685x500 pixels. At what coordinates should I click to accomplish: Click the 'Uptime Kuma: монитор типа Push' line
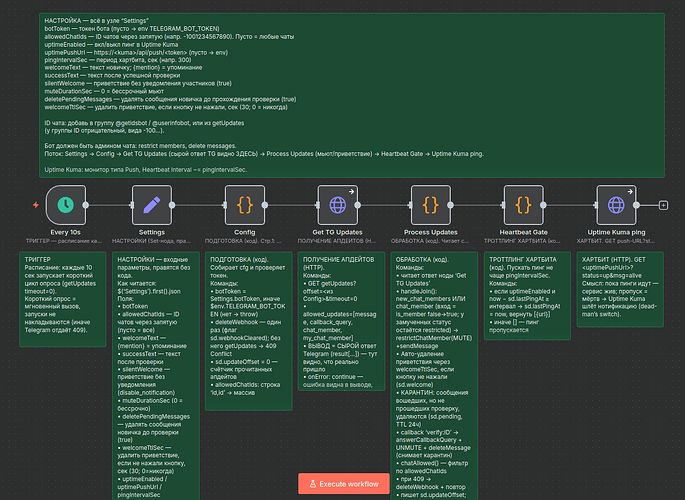click(145, 169)
